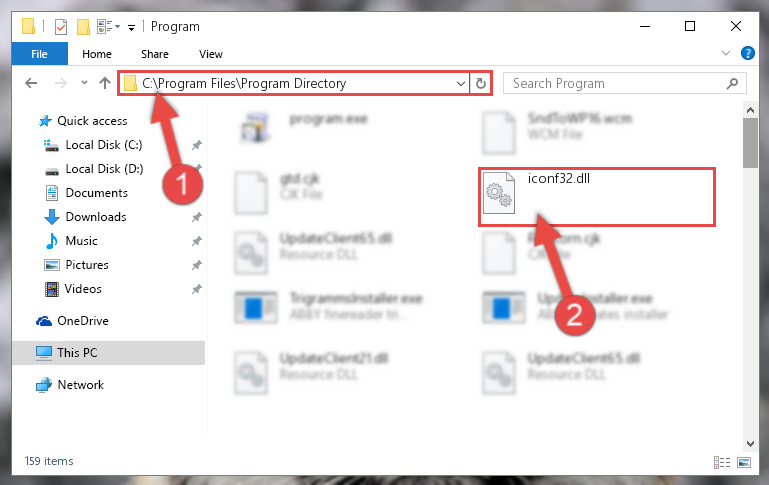The height and width of the screenshot is (485, 769).
Task: Expand the address bar history dropdown
Action: (x=461, y=83)
